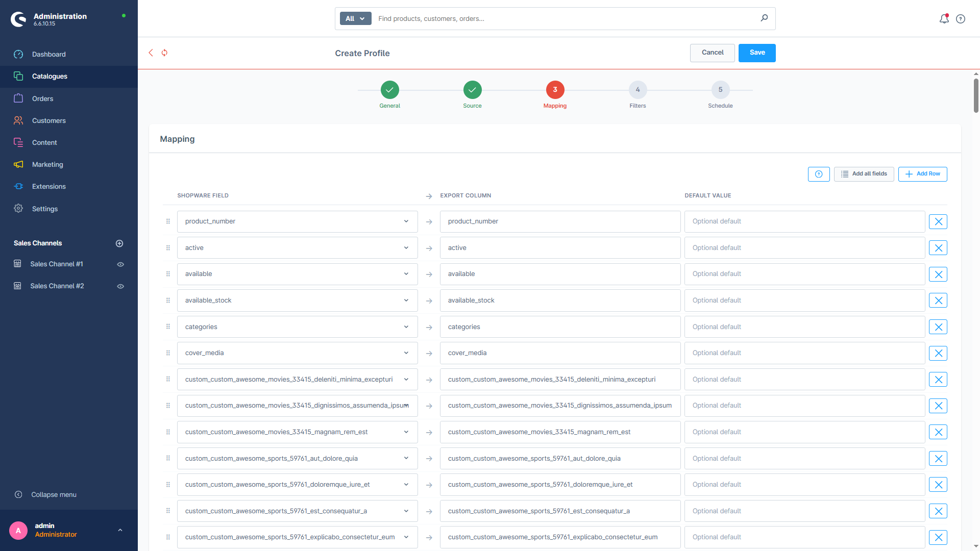Expand the categories field dropdown
Screen dimensions: 980x551
pyautogui.click(x=297, y=327)
